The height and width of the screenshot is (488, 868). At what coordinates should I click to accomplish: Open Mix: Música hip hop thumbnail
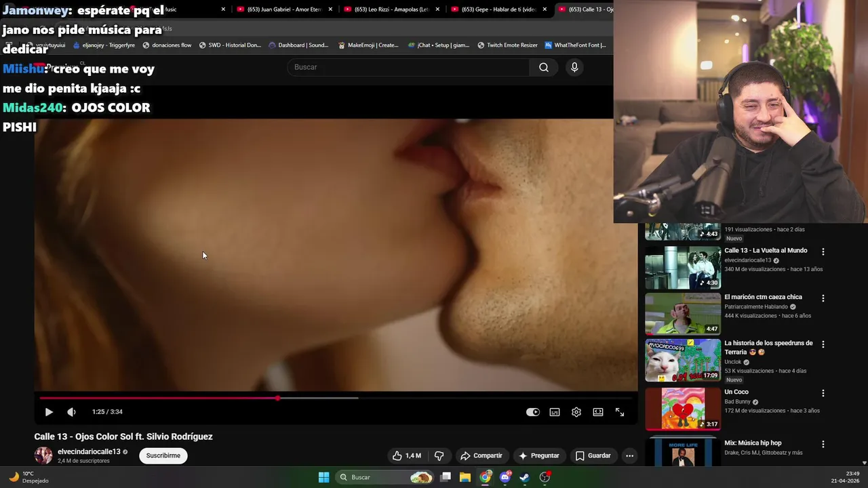coord(683,451)
